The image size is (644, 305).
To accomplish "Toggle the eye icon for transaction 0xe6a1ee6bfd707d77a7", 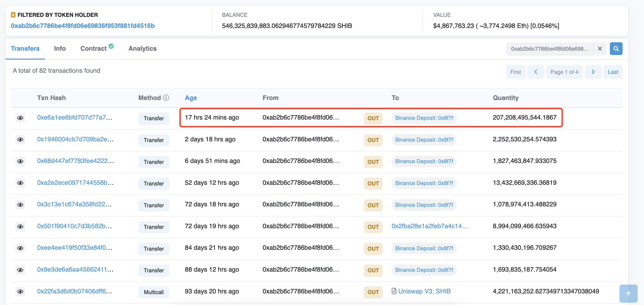I will click(x=20, y=118).
